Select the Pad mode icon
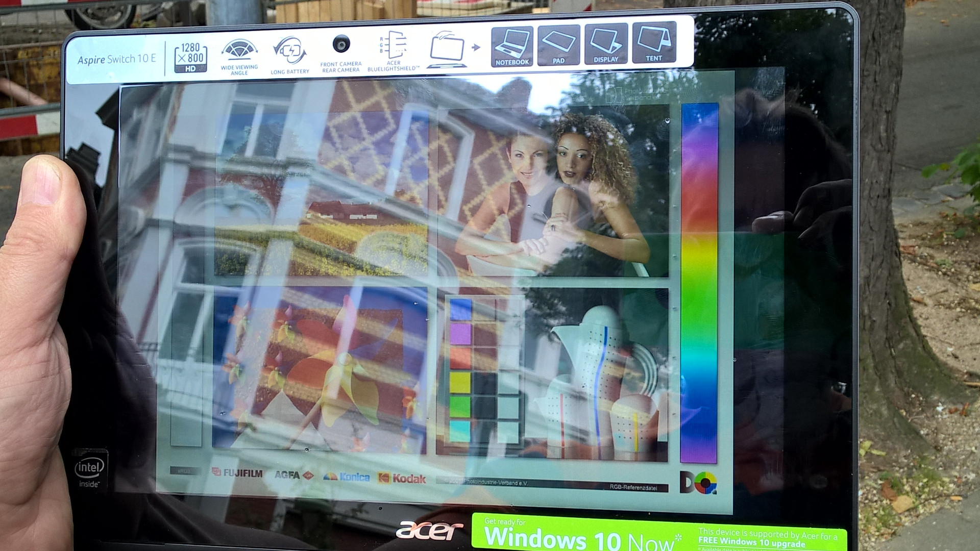 [558, 45]
